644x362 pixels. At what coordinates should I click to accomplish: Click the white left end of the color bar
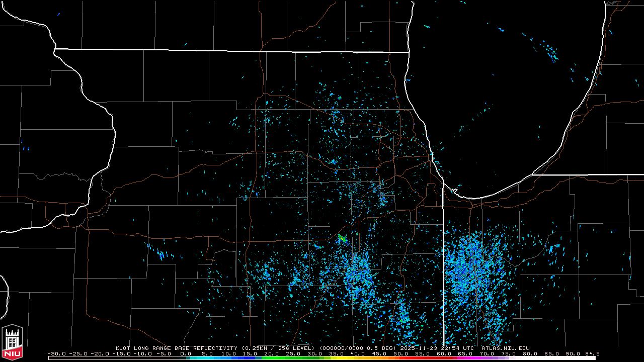click(101, 358)
